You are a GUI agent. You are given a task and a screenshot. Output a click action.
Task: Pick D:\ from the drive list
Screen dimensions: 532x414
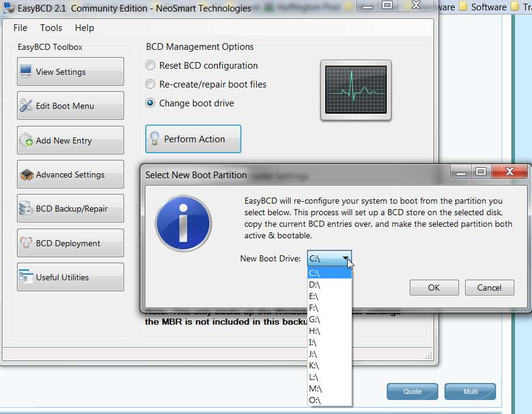330,285
